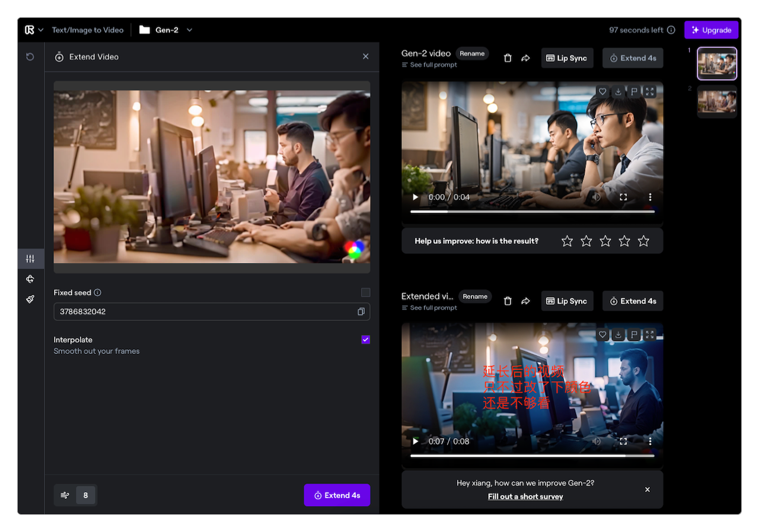Rename the Extended video

tap(475, 297)
